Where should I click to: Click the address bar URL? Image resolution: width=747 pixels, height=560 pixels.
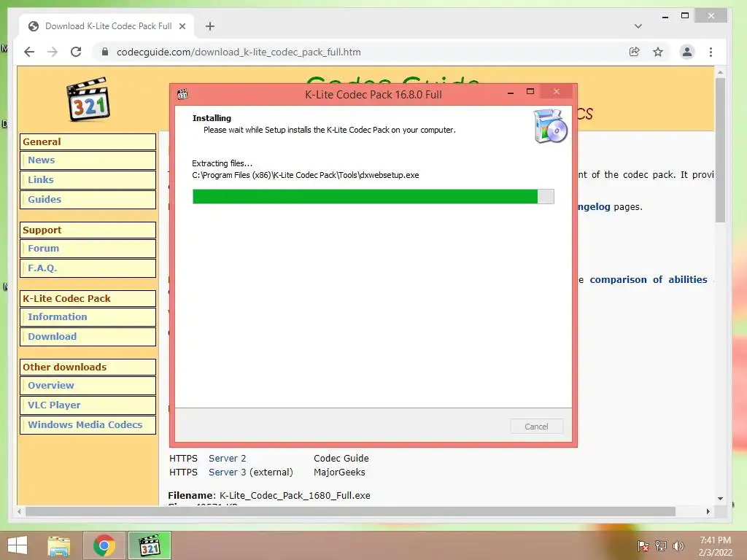[x=239, y=52]
